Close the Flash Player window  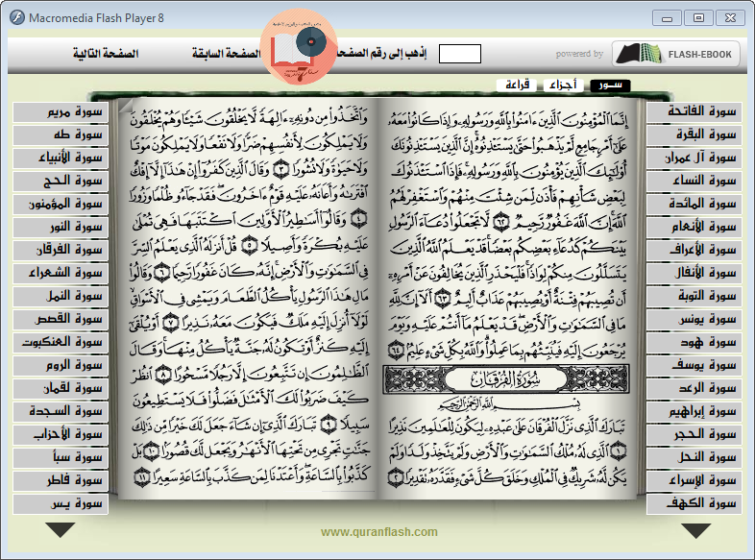[x=730, y=18]
